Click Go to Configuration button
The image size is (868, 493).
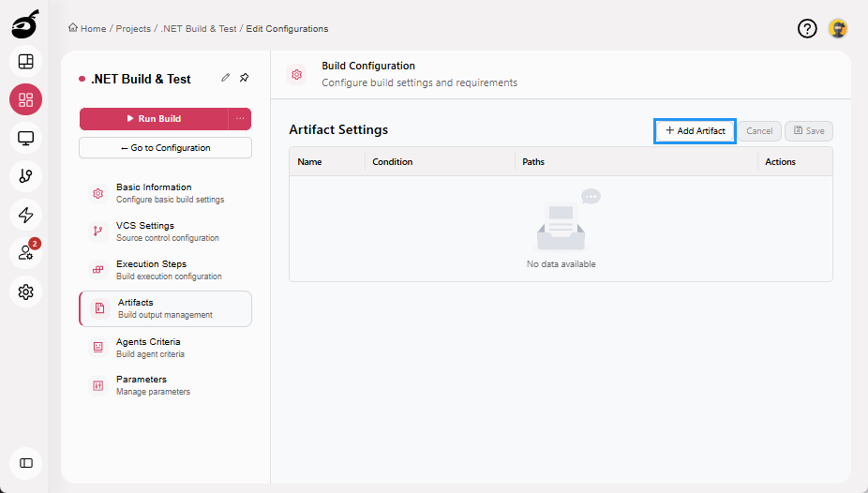click(166, 148)
